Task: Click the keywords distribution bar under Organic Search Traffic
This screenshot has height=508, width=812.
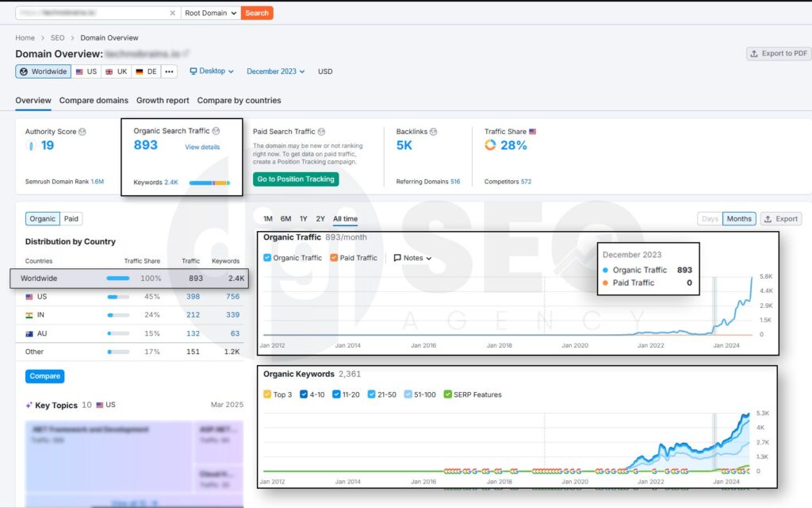Action: click(x=209, y=183)
